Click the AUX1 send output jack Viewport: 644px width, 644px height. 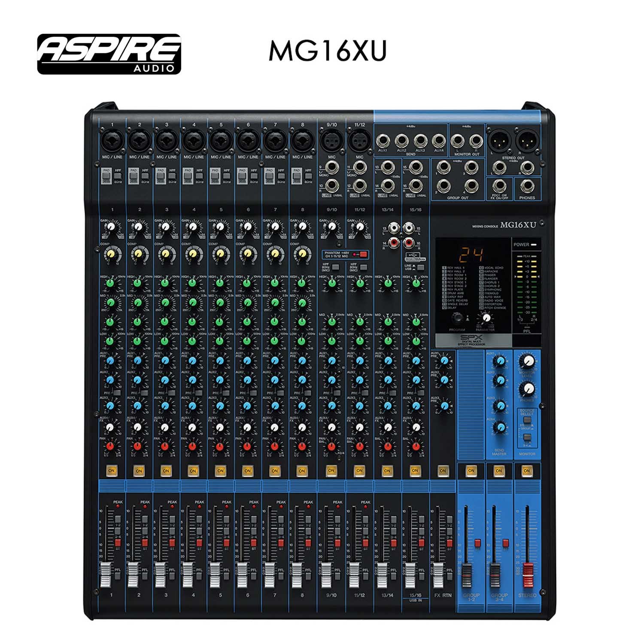pos(383,140)
